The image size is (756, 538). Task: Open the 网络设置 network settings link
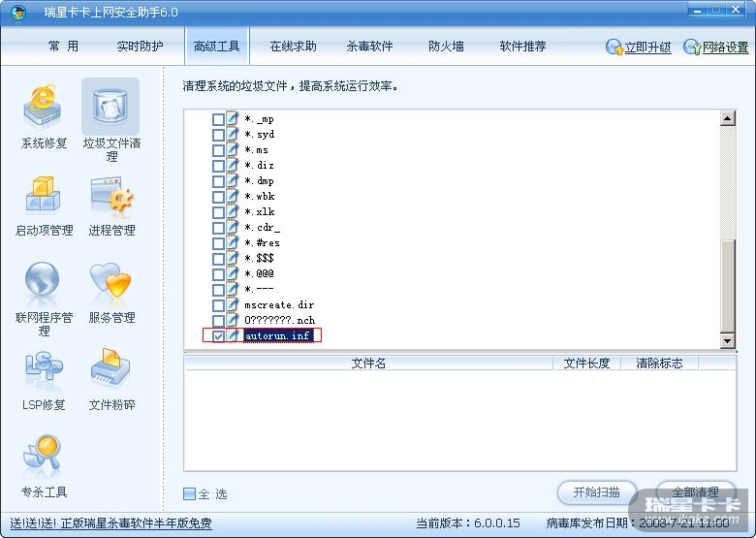[726, 47]
